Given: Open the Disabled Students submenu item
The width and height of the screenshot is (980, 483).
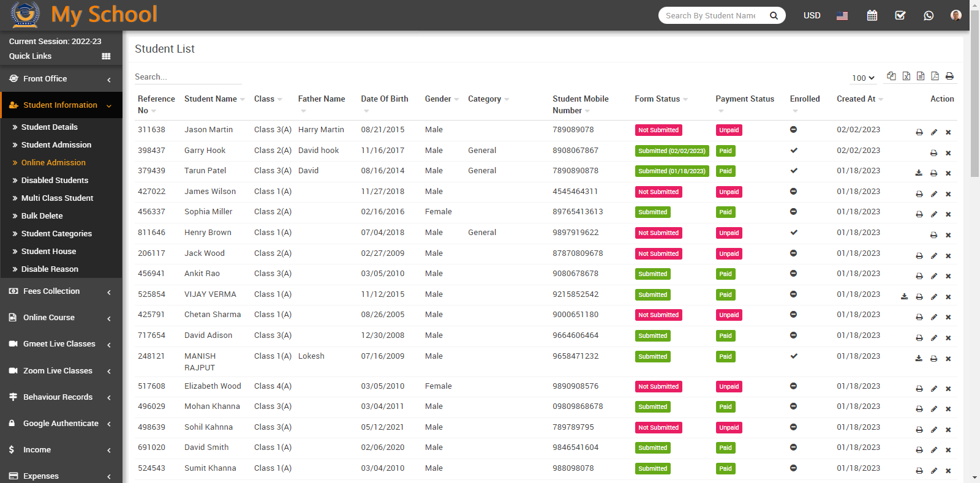Looking at the screenshot, I should (x=55, y=181).
